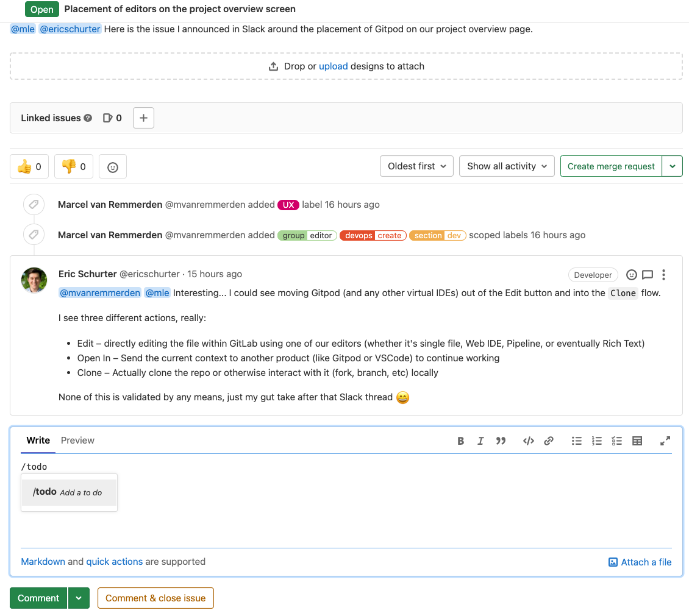689x616 pixels.
Task: Expand the Show all activity filter
Action: 507,166
